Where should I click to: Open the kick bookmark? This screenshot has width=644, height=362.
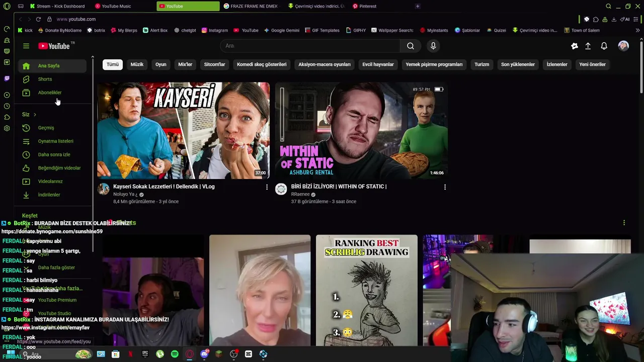(25, 30)
